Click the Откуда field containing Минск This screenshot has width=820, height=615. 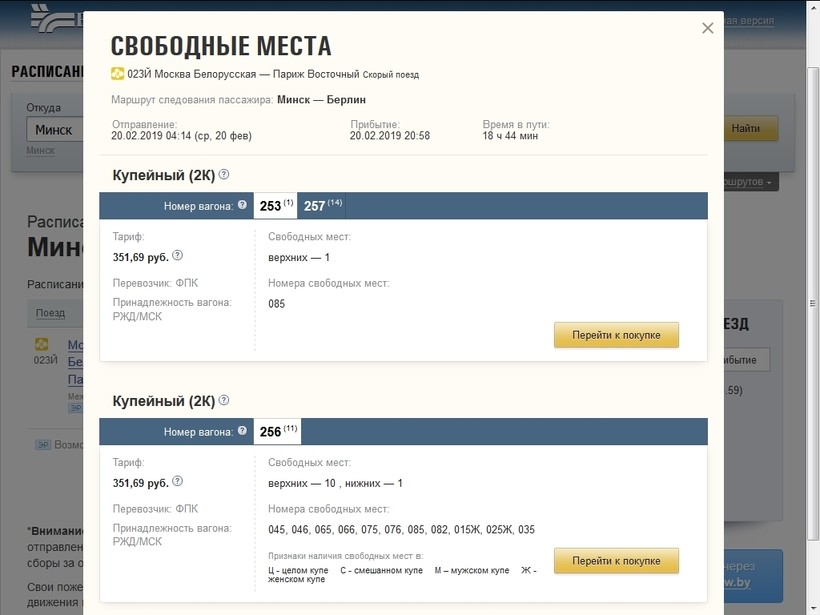click(x=55, y=129)
